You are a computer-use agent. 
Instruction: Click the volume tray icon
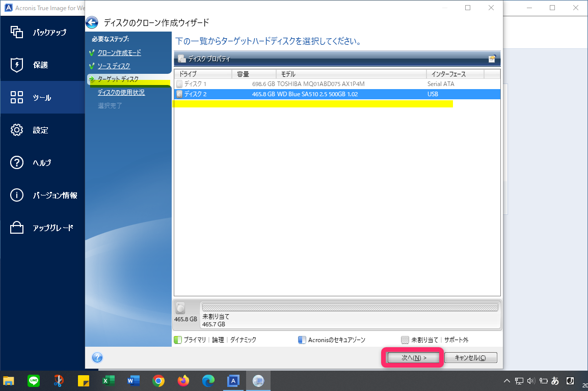pos(530,381)
